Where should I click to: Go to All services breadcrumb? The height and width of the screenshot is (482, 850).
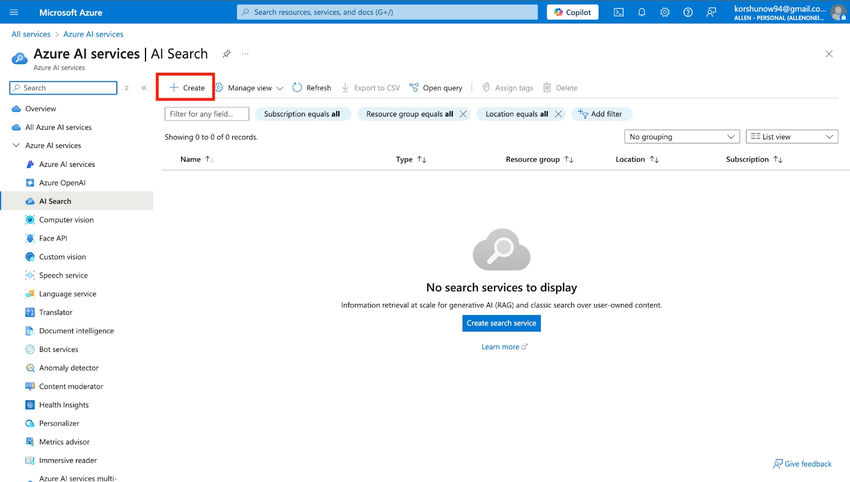(31, 34)
